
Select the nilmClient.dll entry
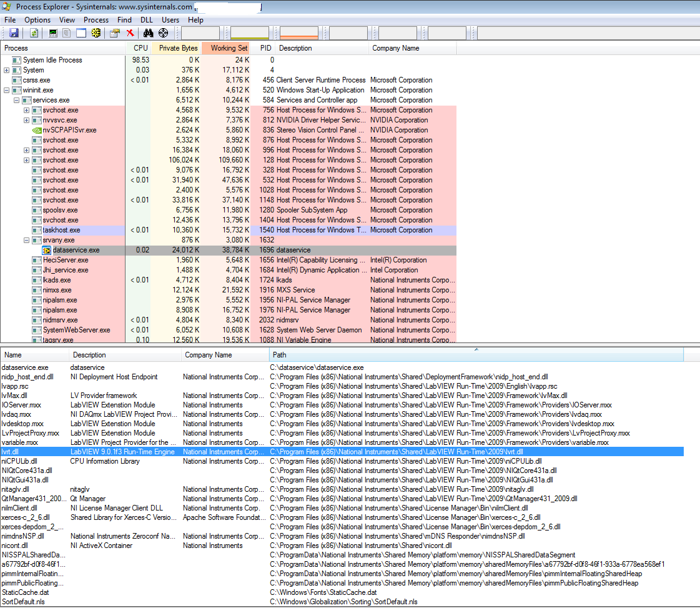tap(342, 509)
